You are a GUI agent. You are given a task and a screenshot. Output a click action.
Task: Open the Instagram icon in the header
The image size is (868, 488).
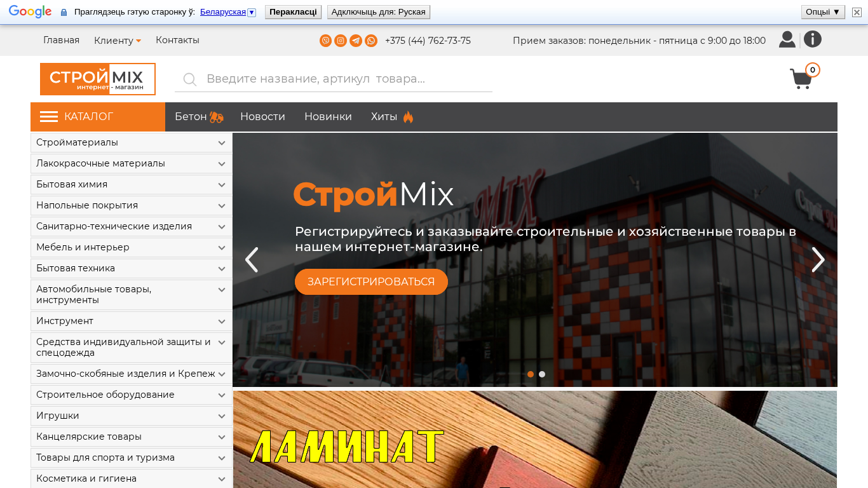341,41
